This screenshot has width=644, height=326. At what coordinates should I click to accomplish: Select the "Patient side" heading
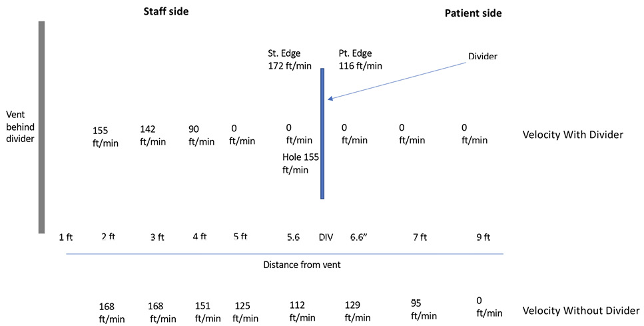(473, 12)
